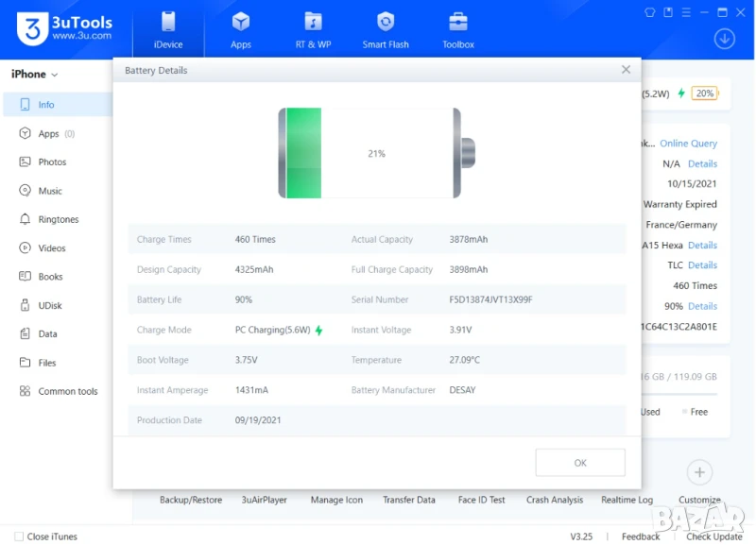
Task: Open UDisk in the sidebar
Action: click(x=50, y=305)
